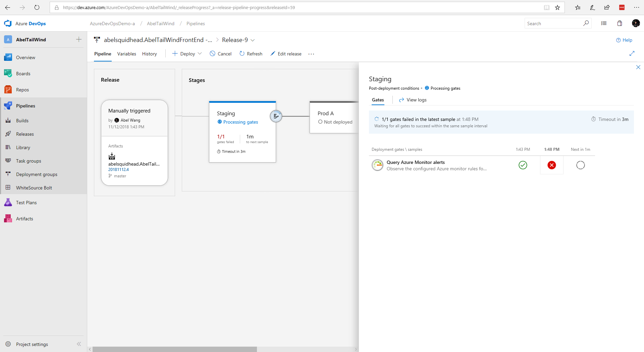The height and width of the screenshot is (352, 644).
Task: Open the Builds page icon
Action: tap(8, 121)
